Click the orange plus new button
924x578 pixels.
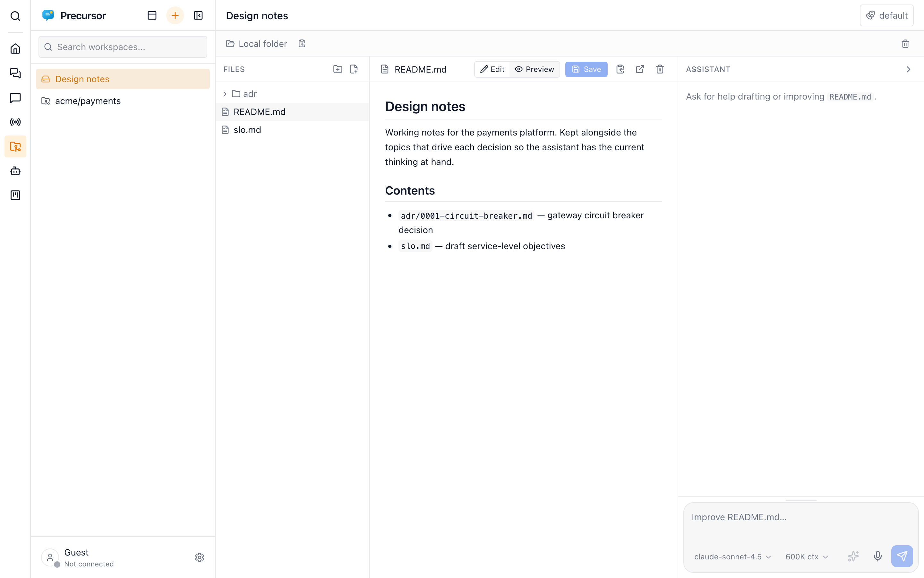[175, 15]
